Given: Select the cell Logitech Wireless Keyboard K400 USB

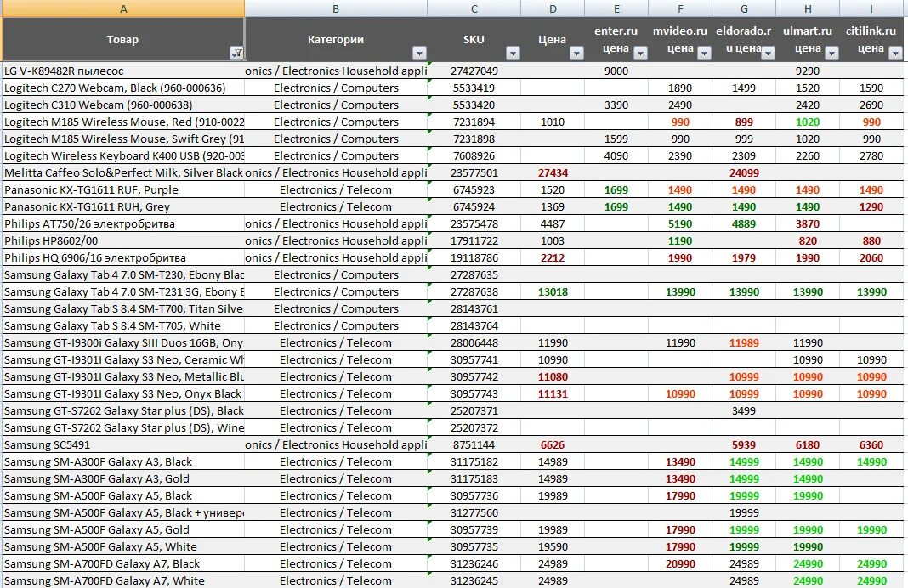Looking at the screenshot, I should pos(123,155).
